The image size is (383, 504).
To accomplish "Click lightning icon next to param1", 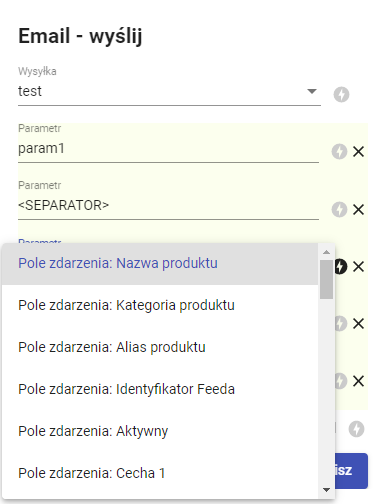I will coord(339,152).
